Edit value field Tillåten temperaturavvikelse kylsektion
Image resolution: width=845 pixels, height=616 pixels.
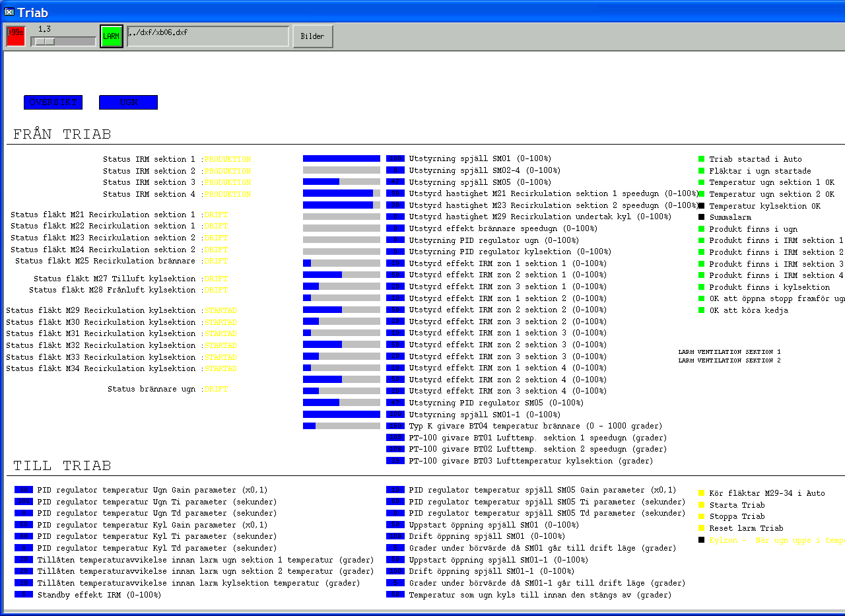[24, 583]
